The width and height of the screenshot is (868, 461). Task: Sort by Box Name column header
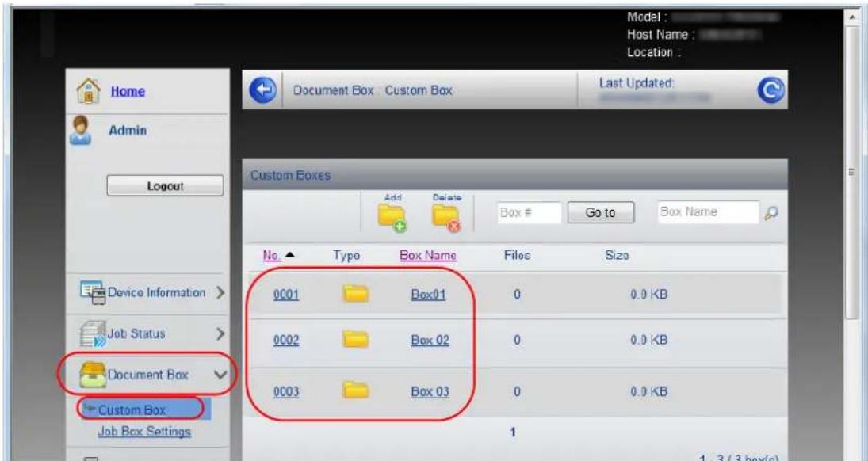point(427,256)
